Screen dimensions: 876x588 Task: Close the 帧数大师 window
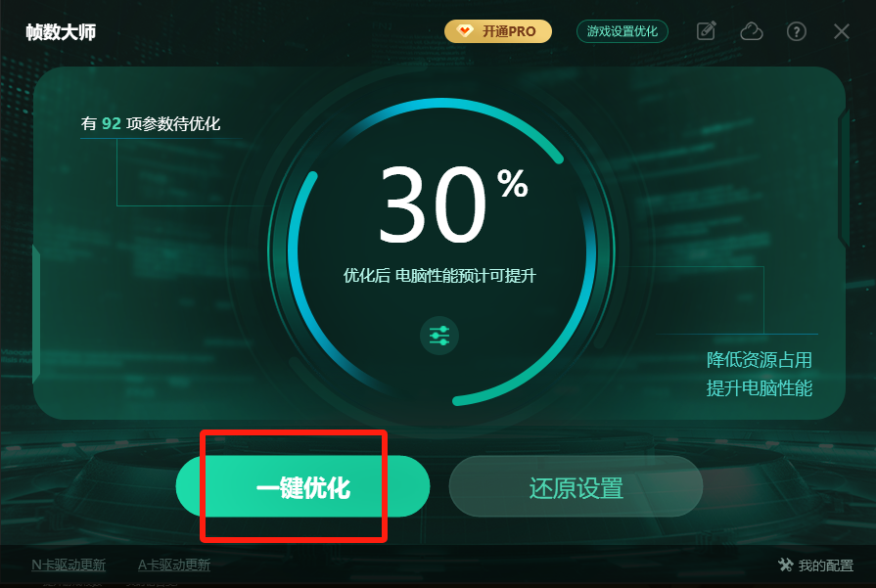(842, 31)
